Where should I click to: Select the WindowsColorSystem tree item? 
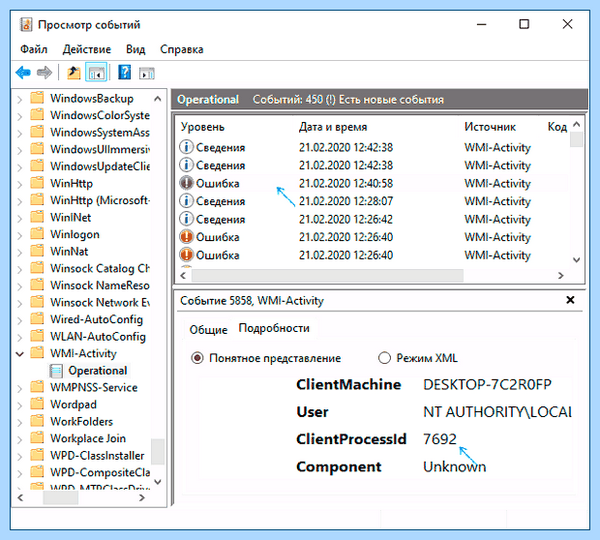click(100, 115)
